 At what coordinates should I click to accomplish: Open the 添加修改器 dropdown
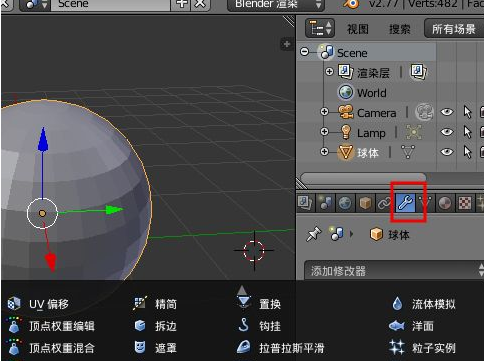(394, 271)
